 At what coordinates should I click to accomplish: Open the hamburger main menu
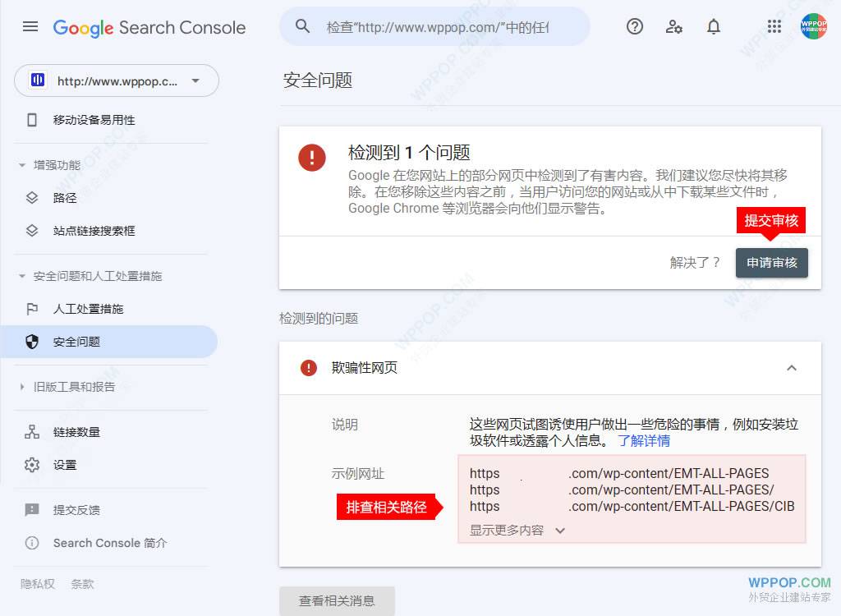pos(30,26)
